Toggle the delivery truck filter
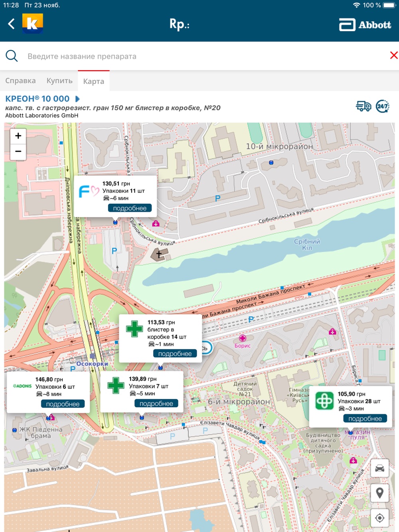 pos(363,106)
